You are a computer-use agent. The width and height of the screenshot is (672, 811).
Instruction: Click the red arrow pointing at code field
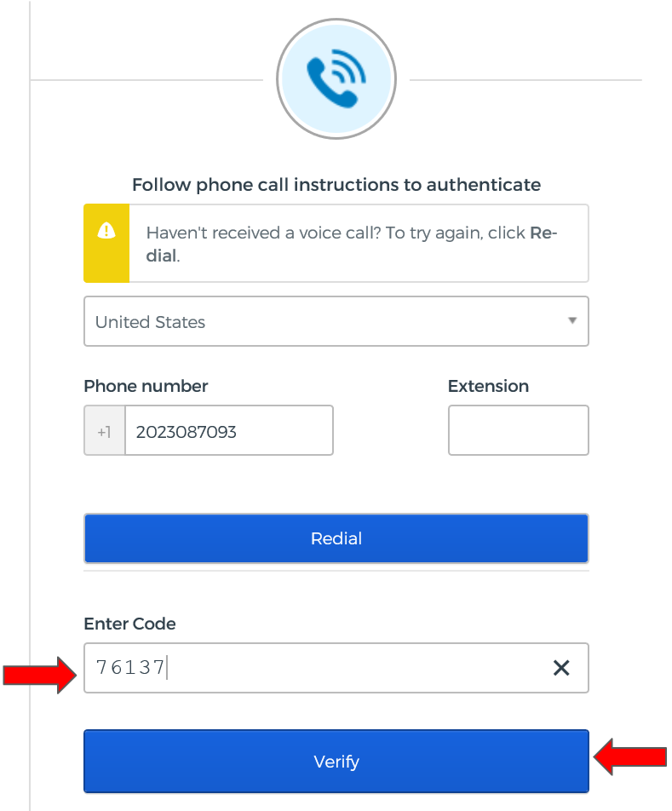41,675
